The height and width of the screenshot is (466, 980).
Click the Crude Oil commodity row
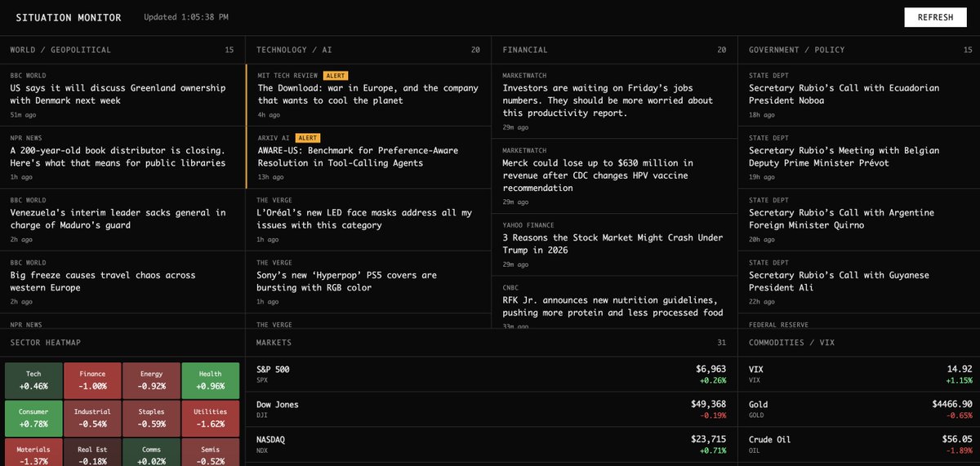[860, 445]
